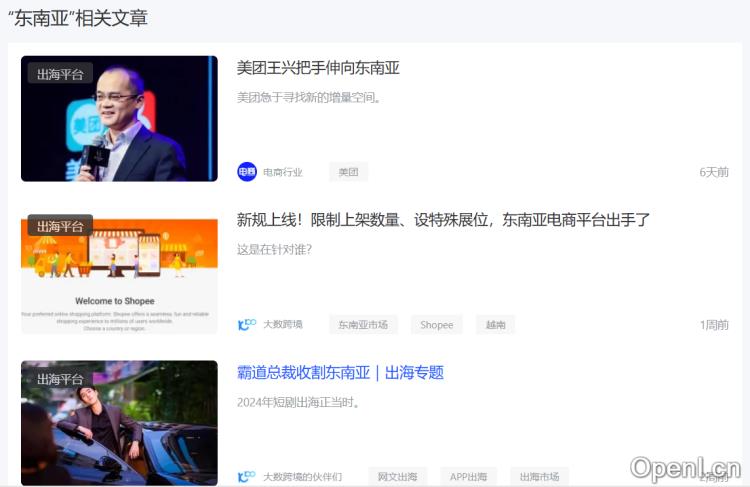Click the 大数跨境 author logo icon
The image size is (750, 487).
[x=247, y=324]
